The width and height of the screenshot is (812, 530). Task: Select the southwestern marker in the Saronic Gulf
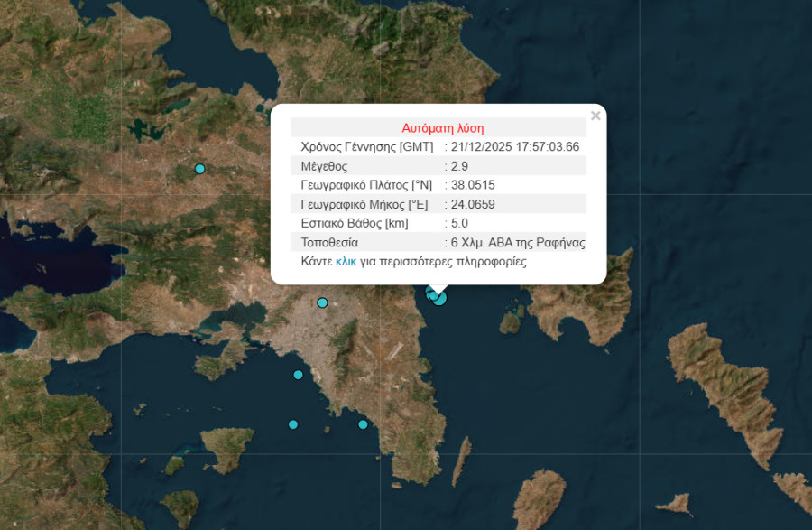[292, 424]
